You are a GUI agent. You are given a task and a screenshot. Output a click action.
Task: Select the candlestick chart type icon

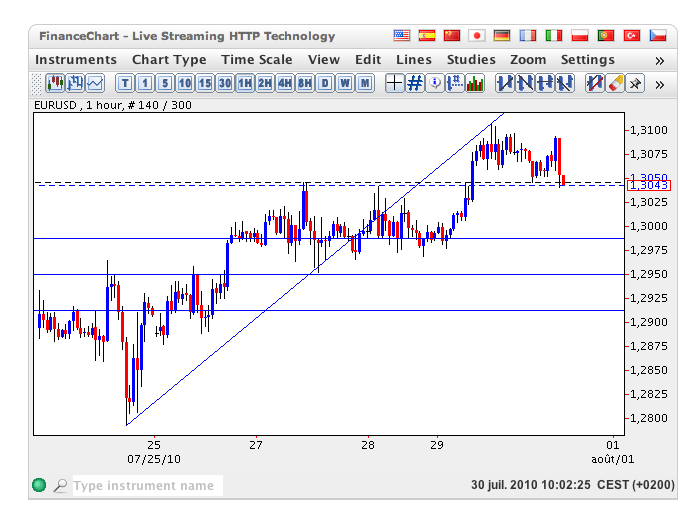[x=55, y=83]
